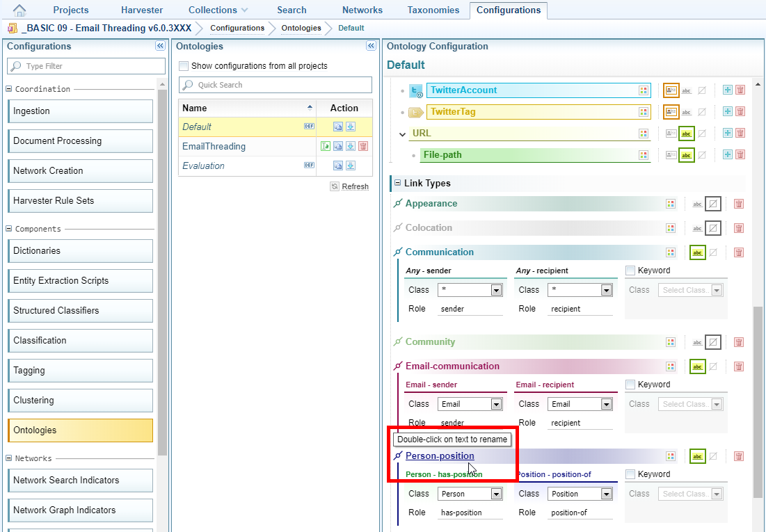Add a child type under TwitterAccount
The height and width of the screenshot is (532, 766).
(x=728, y=90)
